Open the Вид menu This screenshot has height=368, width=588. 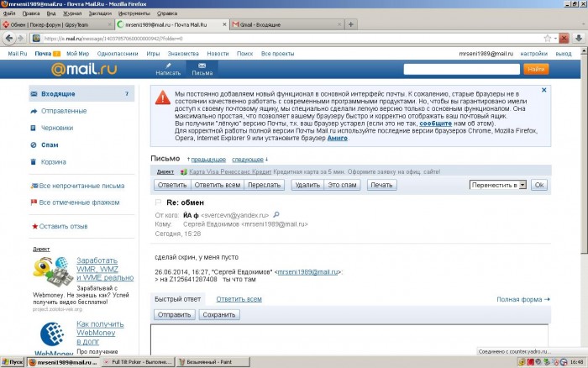(51, 13)
